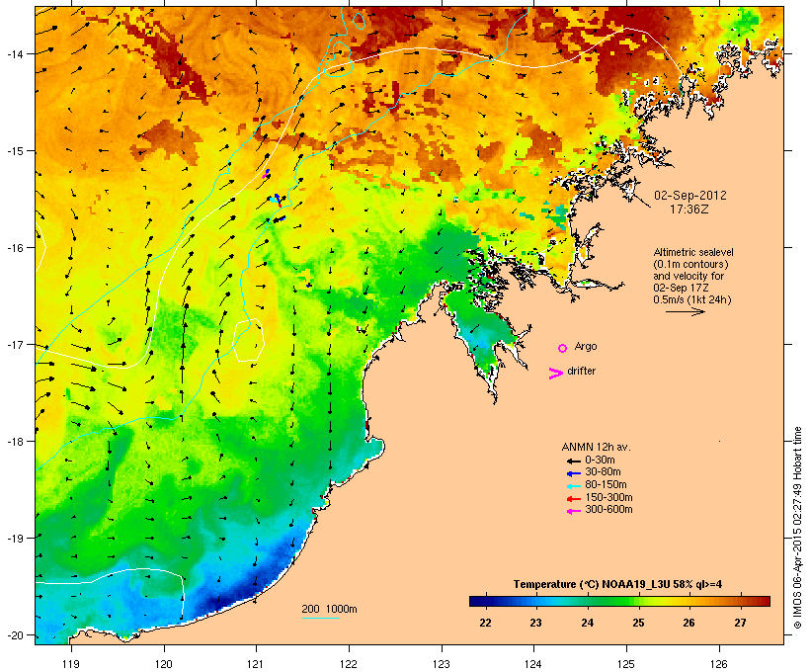Screen dimensions: 810x672
Task: Click the black 0-30m arrow in legend
Action: (x=573, y=461)
